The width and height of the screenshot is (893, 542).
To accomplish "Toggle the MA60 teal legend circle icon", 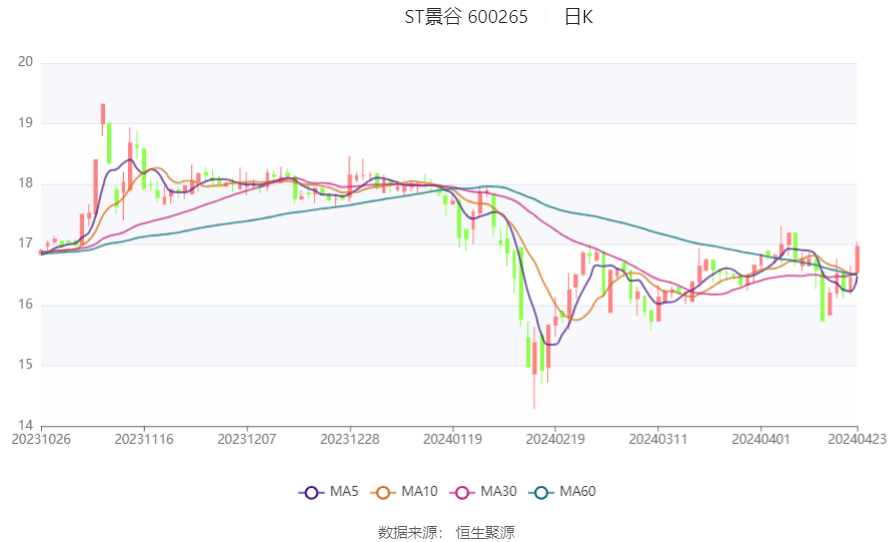I will click(541, 492).
